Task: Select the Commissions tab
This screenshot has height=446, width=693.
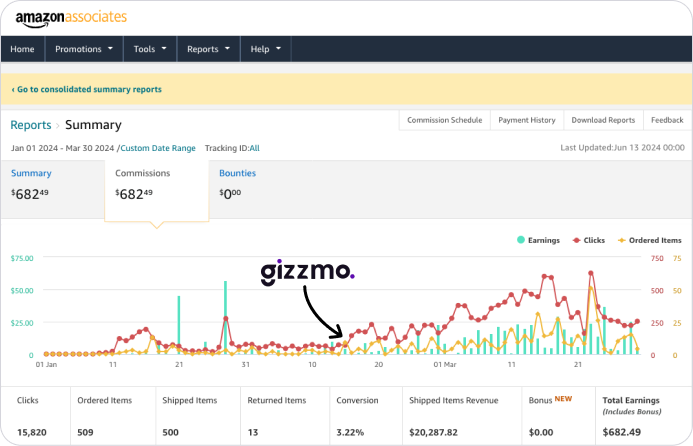Action: click(x=143, y=173)
